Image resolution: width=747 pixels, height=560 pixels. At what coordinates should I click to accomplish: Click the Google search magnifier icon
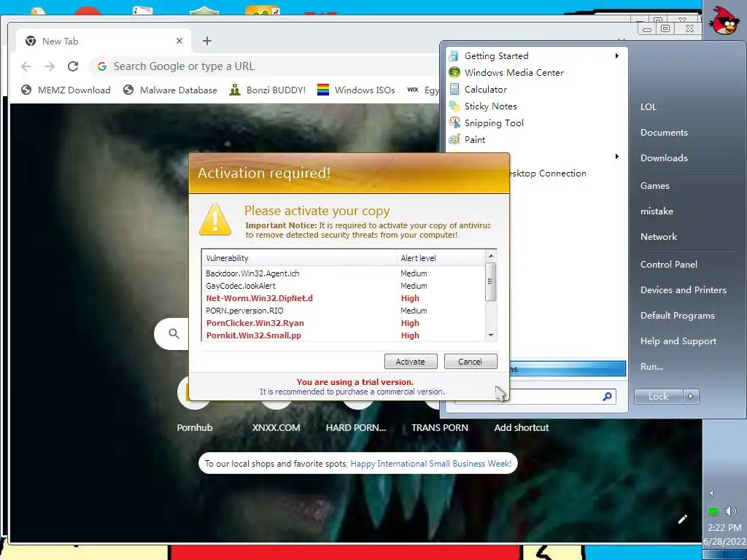click(174, 334)
